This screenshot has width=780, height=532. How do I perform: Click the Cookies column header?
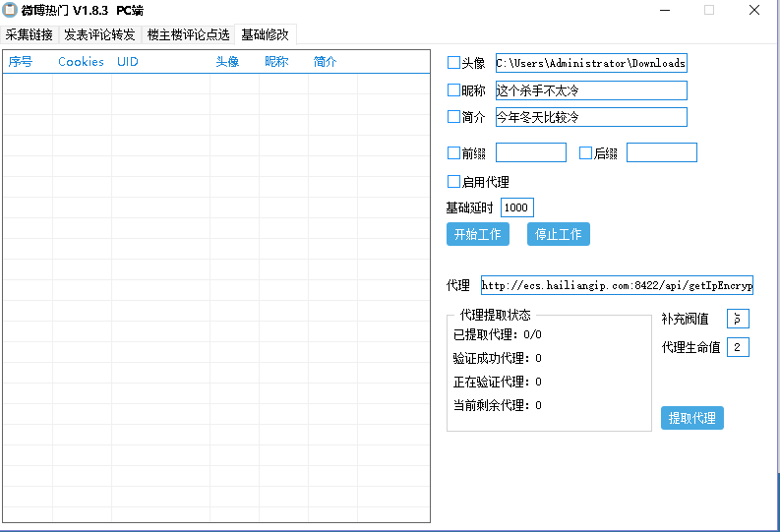click(81, 62)
